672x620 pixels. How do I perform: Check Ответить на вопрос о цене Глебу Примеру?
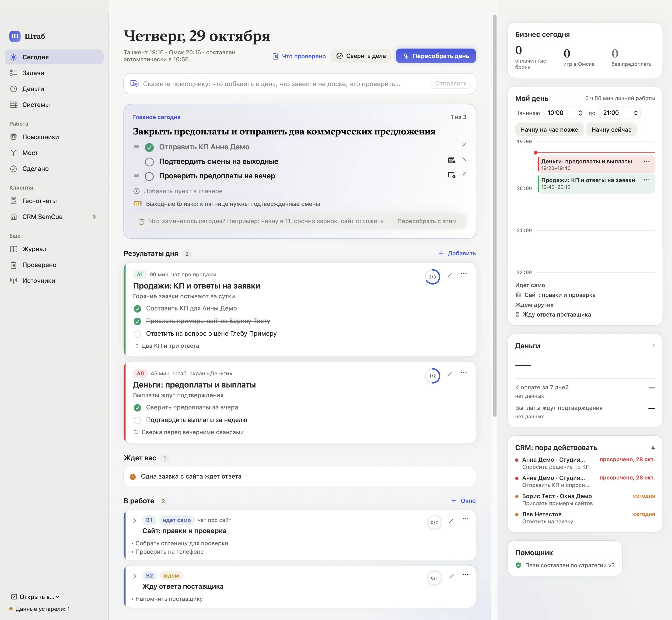(x=137, y=334)
